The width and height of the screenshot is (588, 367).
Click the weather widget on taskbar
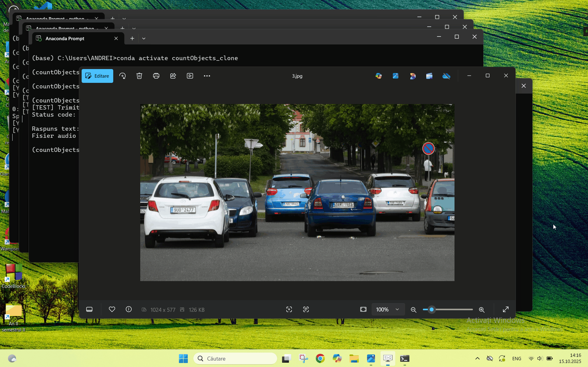(12, 358)
